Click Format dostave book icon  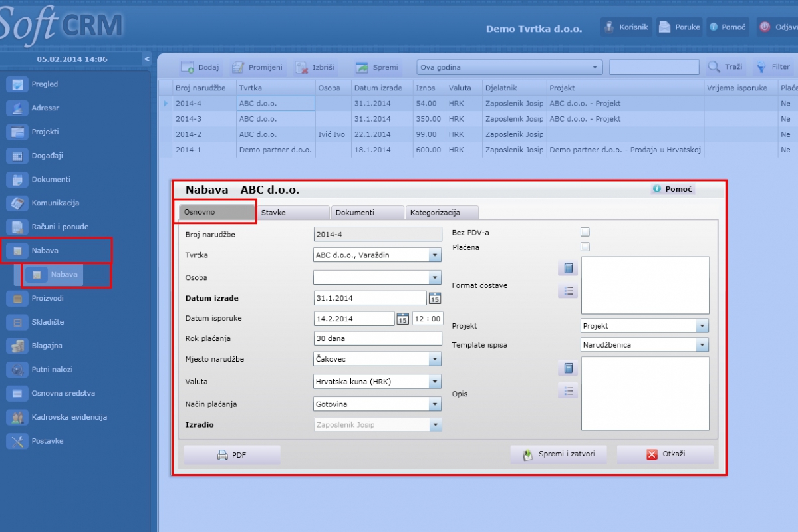568,269
